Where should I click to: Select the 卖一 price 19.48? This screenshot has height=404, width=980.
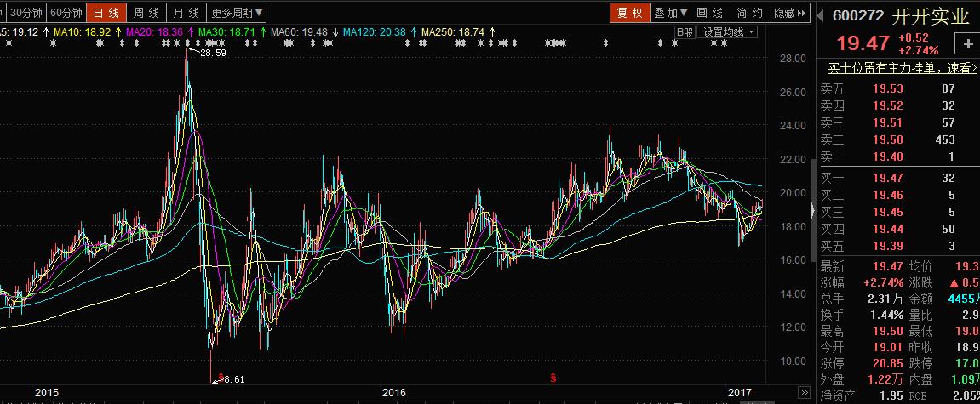887,156
